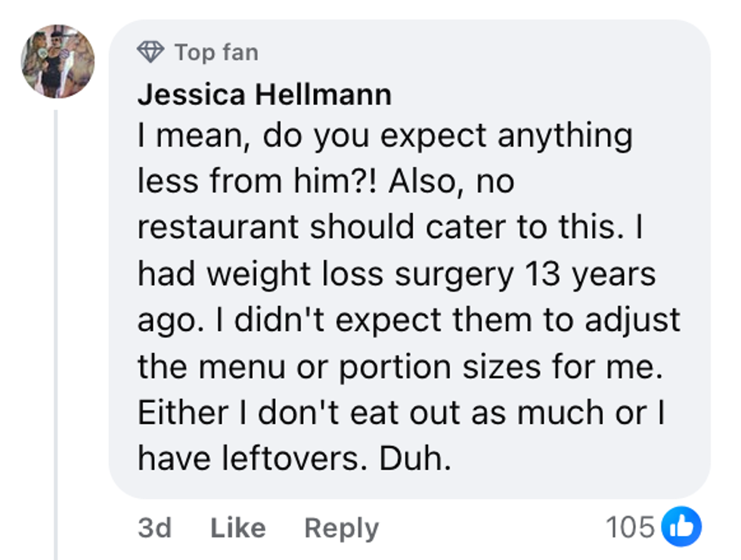This screenshot has height=560, width=741.
Task: View the 105 reactions count
Action: [629, 527]
